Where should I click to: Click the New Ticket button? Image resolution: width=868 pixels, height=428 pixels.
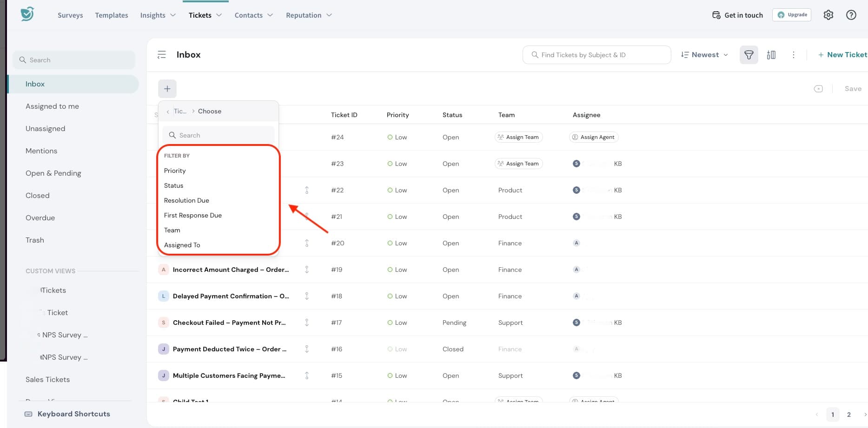[842, 55]
